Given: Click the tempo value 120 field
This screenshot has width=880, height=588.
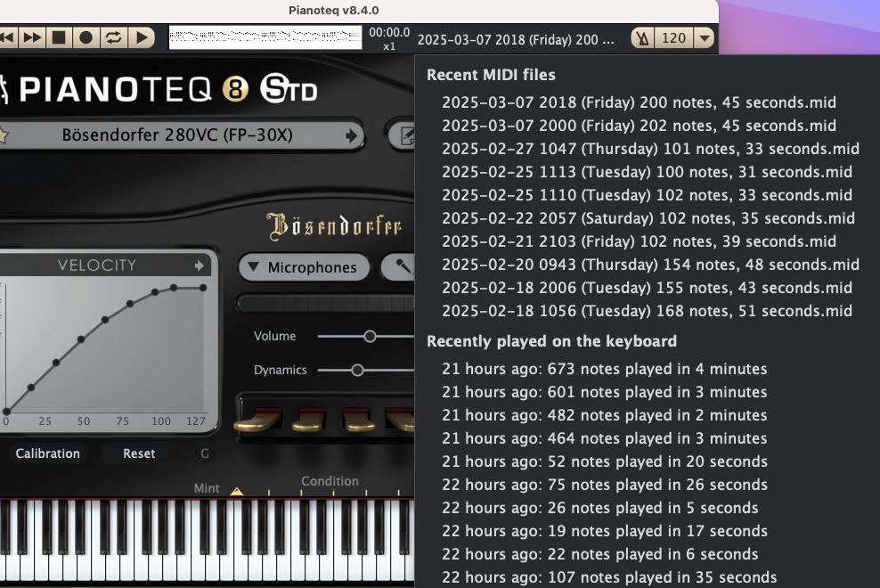Looking at the screenshot, I should [x=674, y=38].
